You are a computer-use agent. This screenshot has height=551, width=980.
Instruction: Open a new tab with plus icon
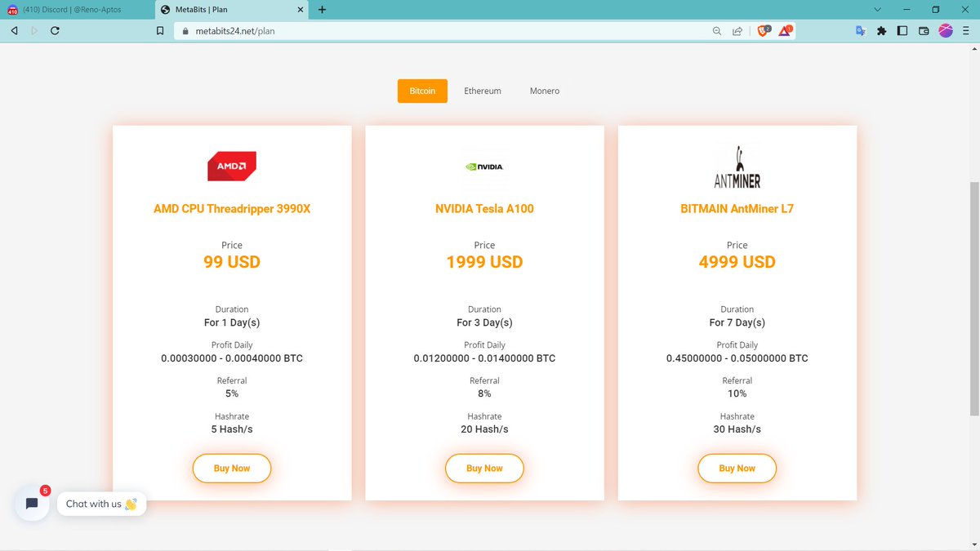(x=322, y=10)
